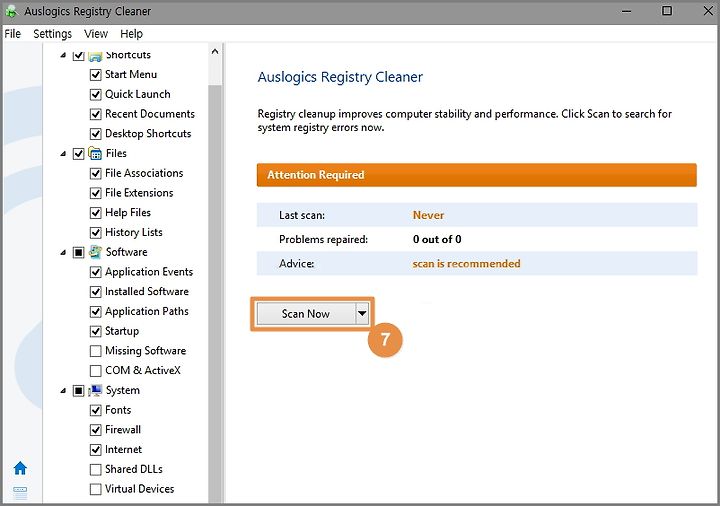Collapse the Software tree node
This screenshot has height=506, width=720.
pyautogui.click(x=63, y=253)
